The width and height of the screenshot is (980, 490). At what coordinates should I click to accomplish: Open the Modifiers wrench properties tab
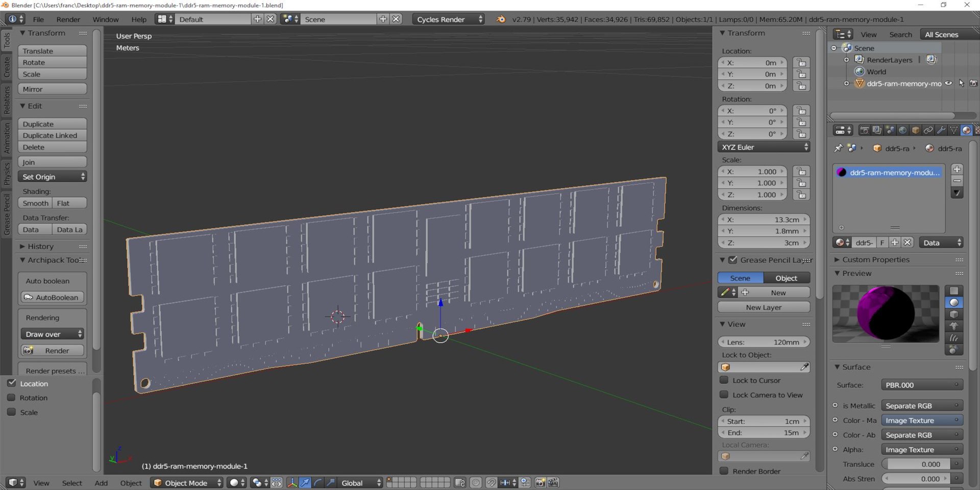[x=941, y=130]
